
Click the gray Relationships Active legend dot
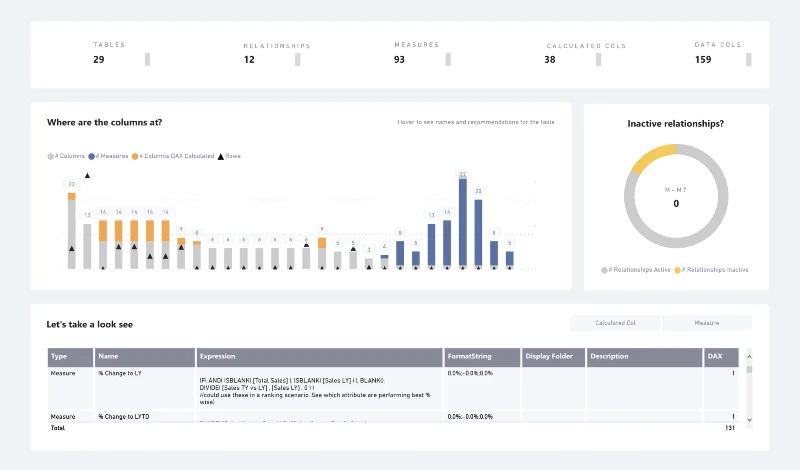click(604, 270)
